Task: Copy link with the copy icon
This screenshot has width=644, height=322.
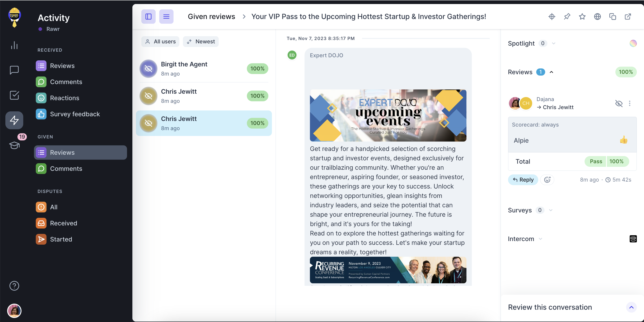Action: (x=612, y=17)
